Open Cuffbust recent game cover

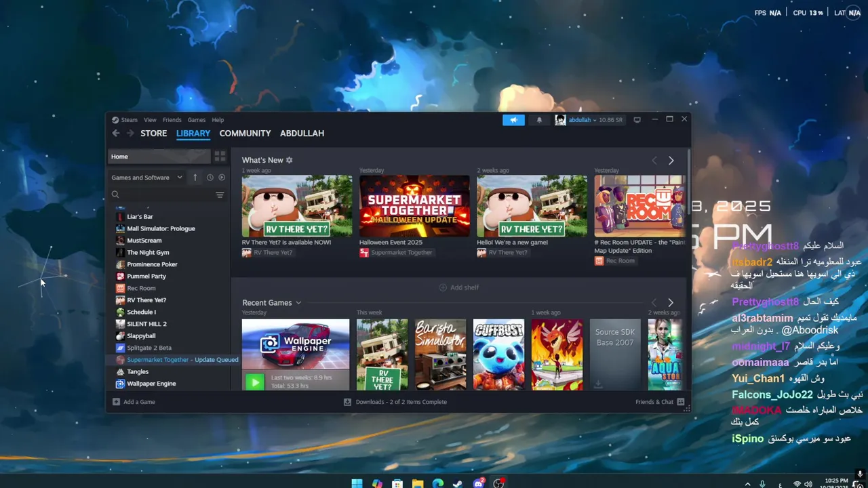498,354
